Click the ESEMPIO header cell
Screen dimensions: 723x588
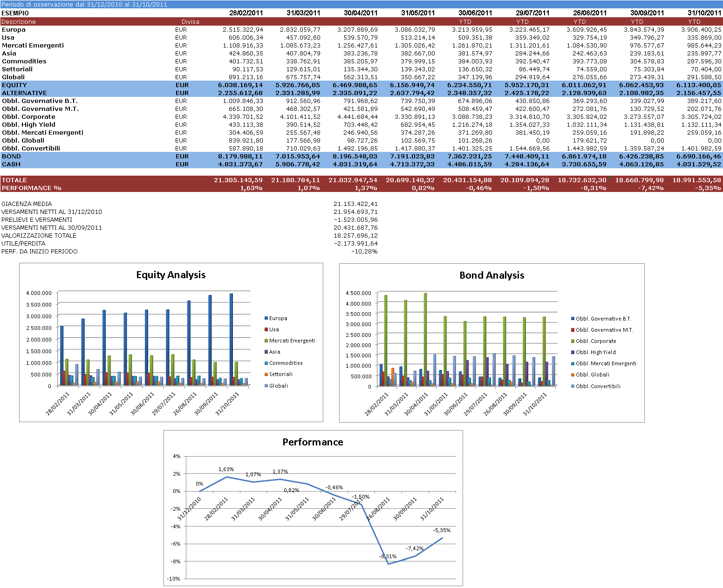15,13
